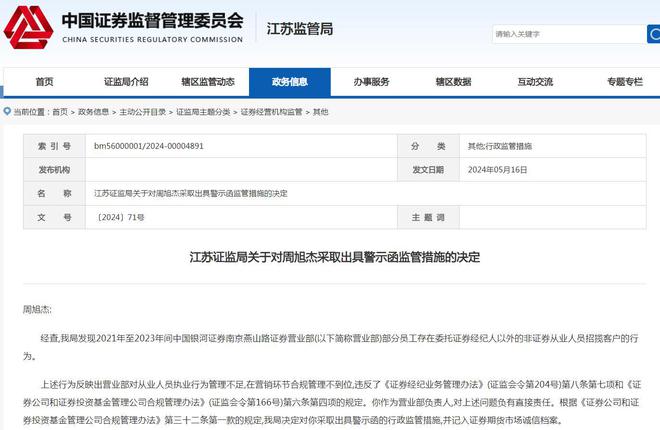This screenshot has width=660, height=430.
Task: Click the date 2024年05月16日
Action: pos(498,170)
